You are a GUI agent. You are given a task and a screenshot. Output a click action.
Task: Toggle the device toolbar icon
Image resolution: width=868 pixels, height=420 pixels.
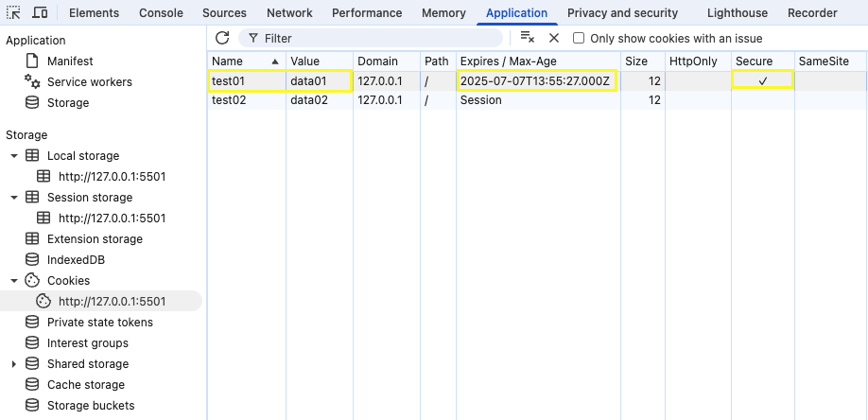(40, 13)
